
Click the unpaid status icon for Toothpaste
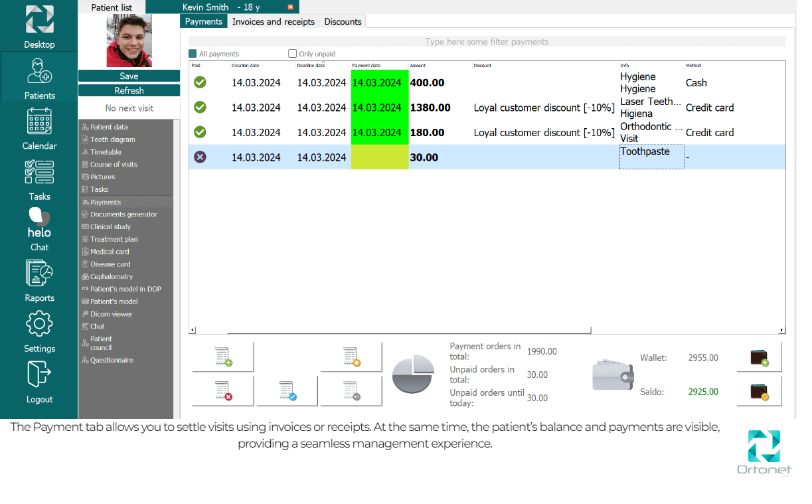[x=200, y=157]
